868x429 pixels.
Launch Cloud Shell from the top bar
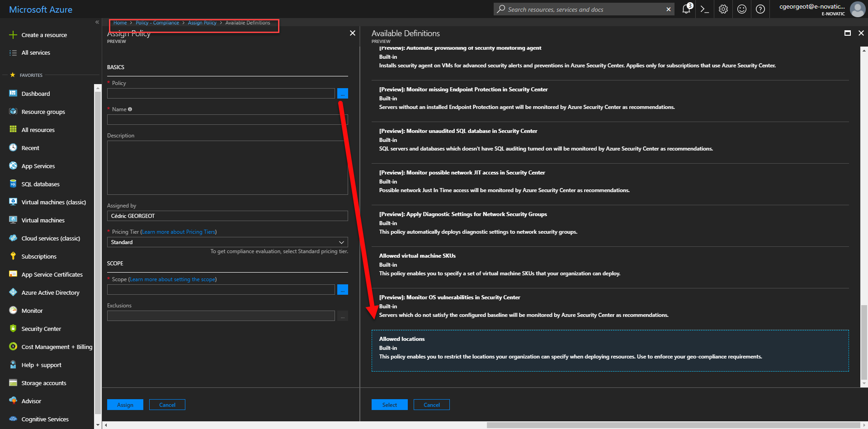tap(704, 9)
